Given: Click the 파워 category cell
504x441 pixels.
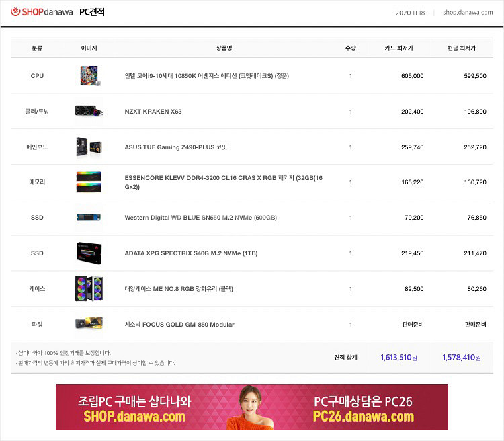Looking at the screenshot, I should click(37, 324).
